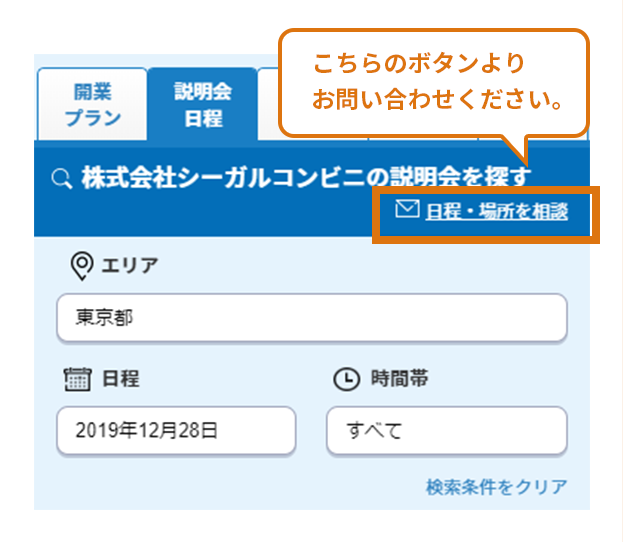Expand the 時間帯 selector showing すべて

[x=446, y=431]
